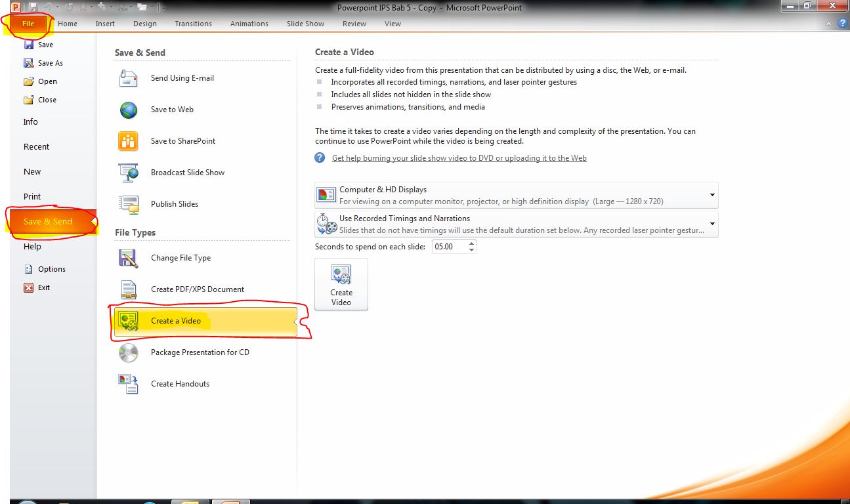Open the Use Recorded Timings and Narrations dropdown
850x504 pixels.
(712, 223)
